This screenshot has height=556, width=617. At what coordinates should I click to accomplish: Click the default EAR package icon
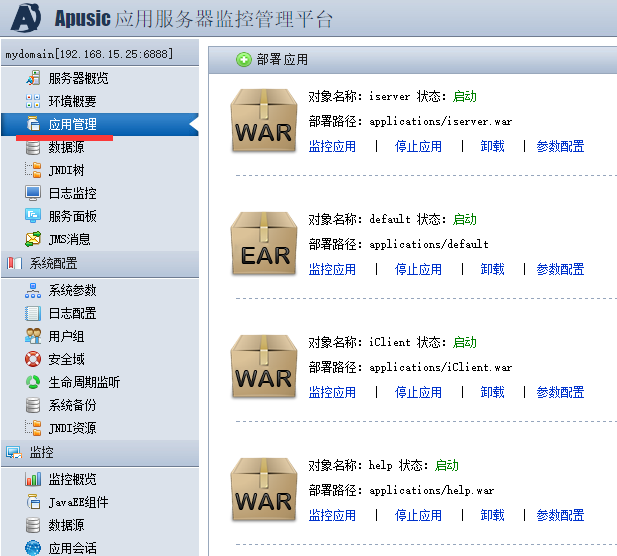(x=264, y=244)
